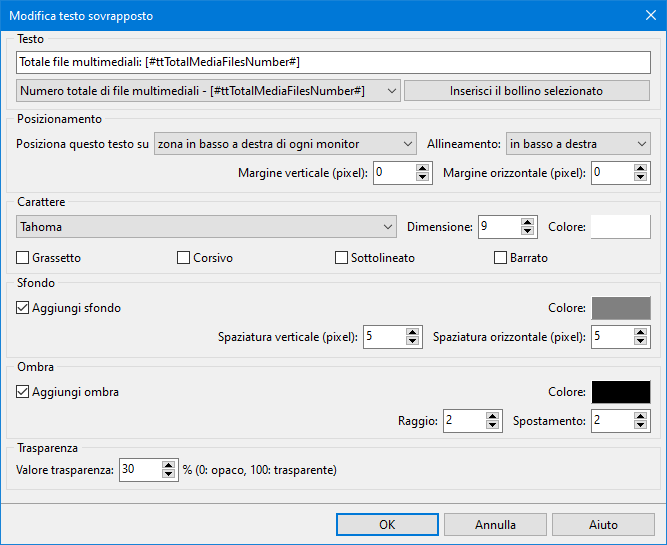Pick the black shadow color swatch

(621, 392)
